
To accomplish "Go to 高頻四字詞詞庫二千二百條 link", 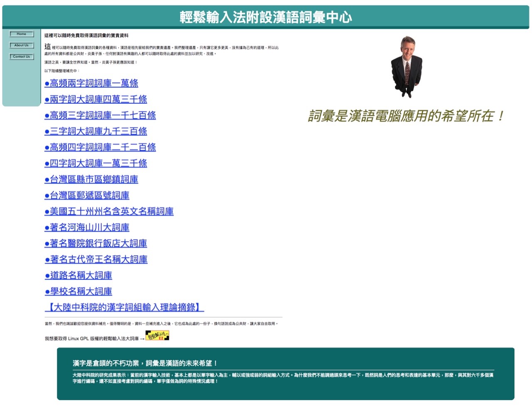I will [100, 147].
